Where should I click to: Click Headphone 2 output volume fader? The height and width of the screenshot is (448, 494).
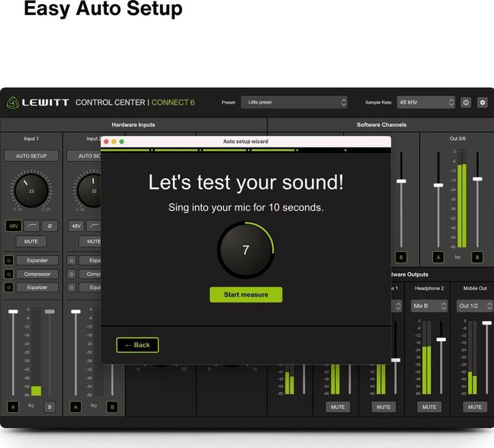click(441, 340)
